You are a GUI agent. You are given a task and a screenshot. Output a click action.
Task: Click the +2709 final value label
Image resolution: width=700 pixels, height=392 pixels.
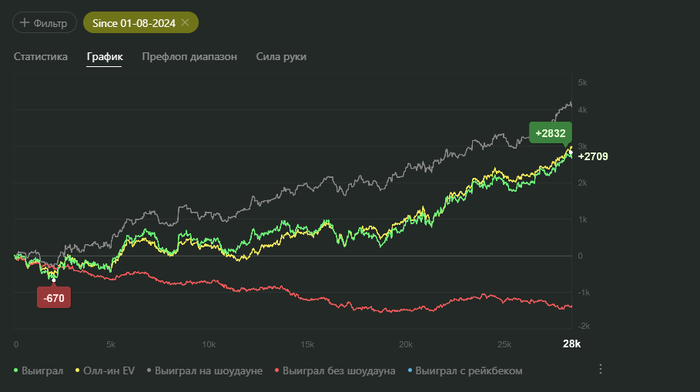593,156
